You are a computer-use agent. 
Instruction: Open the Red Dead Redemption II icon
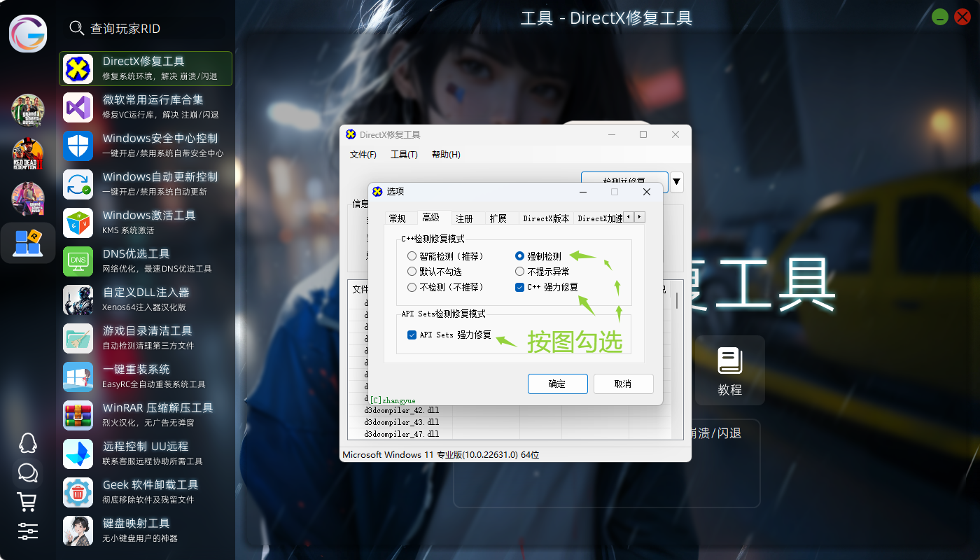[28, 155]
